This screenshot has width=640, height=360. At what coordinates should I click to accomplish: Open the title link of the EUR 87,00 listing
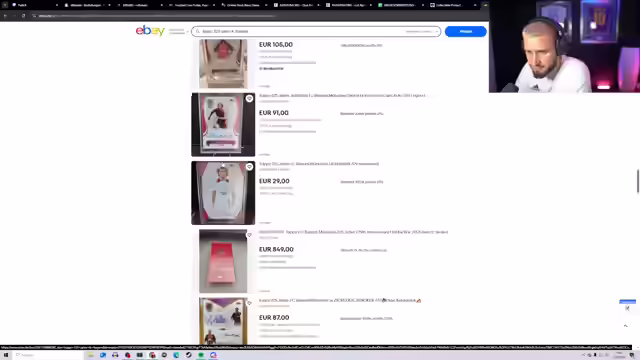pyautogui.click(x=340, y=300)
